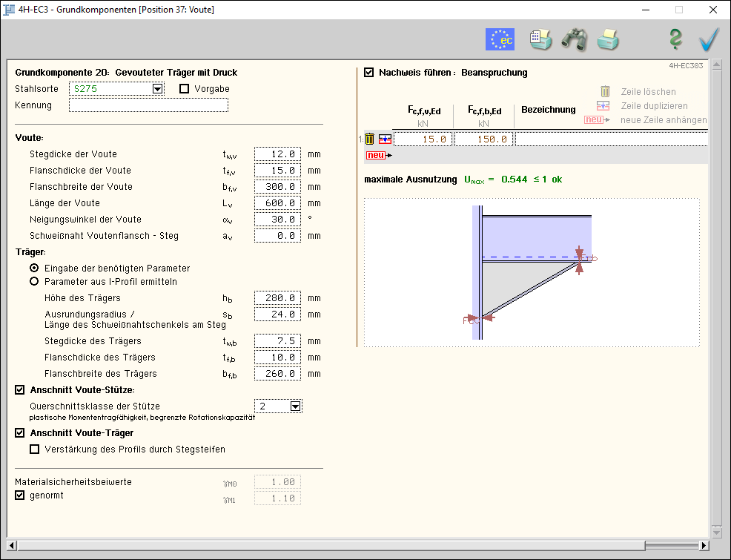This screenshot has width=731, height=560.
Task: Select 'Parameter aus I-Profil ermitteln' option
Action: (x=34, y=282)
